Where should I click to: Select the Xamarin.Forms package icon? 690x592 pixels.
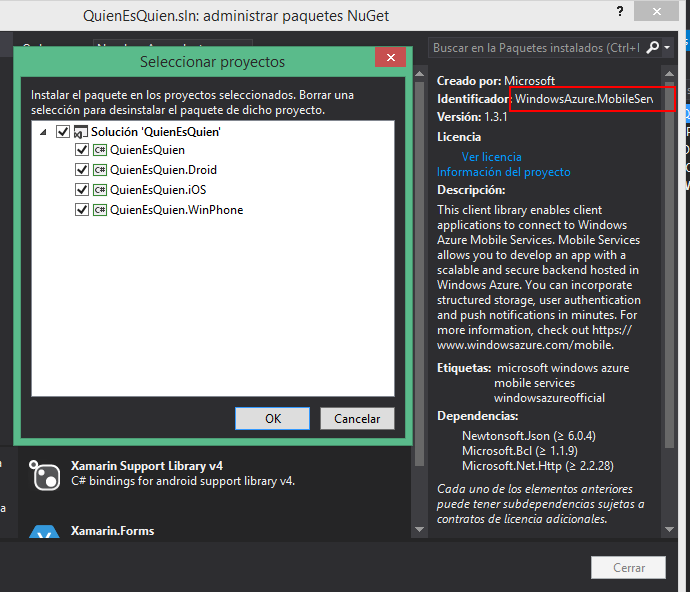(44, 532)
